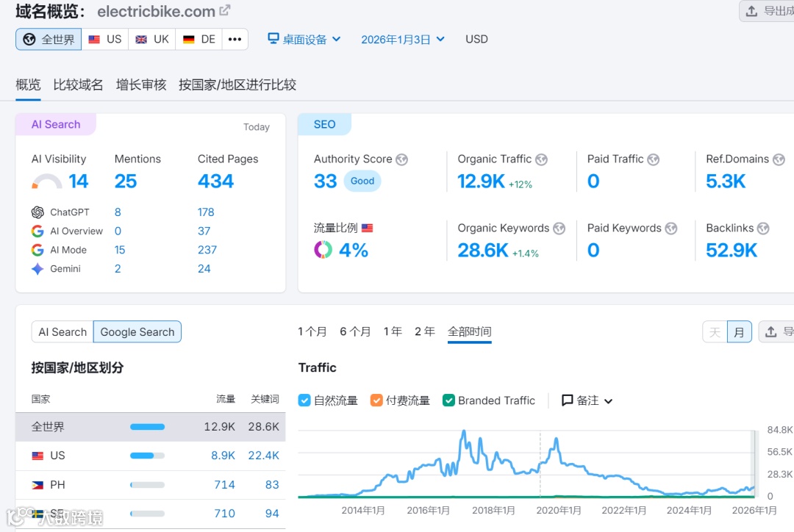Click Google icon beside AI Mode

[37, 250]
